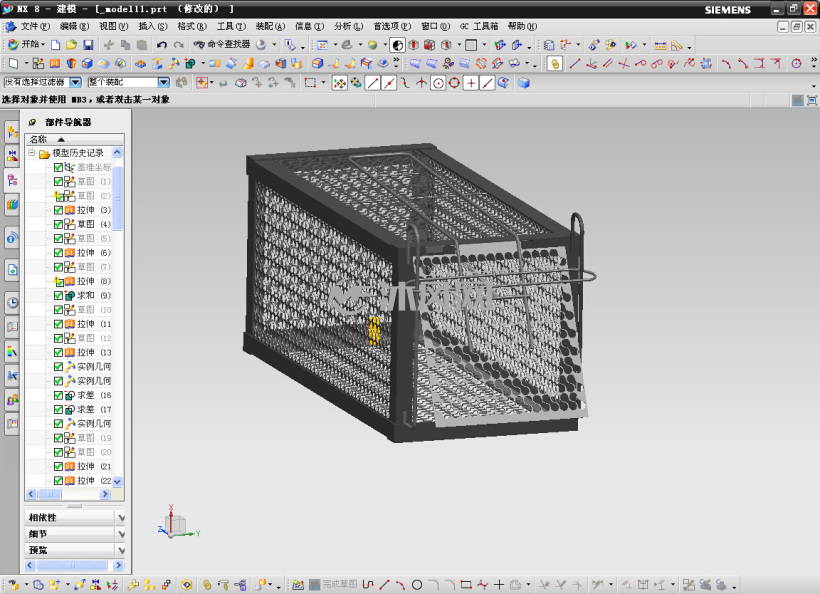Click the 完成草图 finish sketch button
Screen dimensions: 820x594
(x=333, y=585)
